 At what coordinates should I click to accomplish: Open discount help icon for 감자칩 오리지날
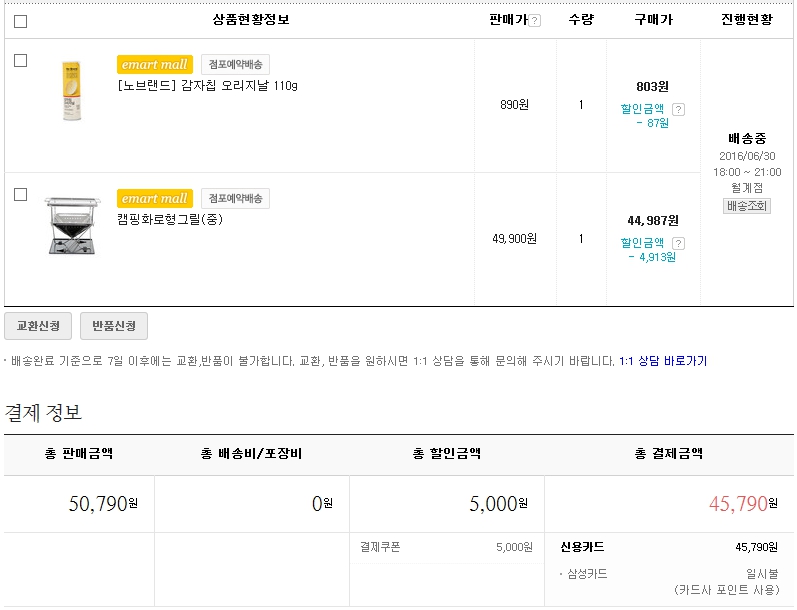tap(678, 109)
